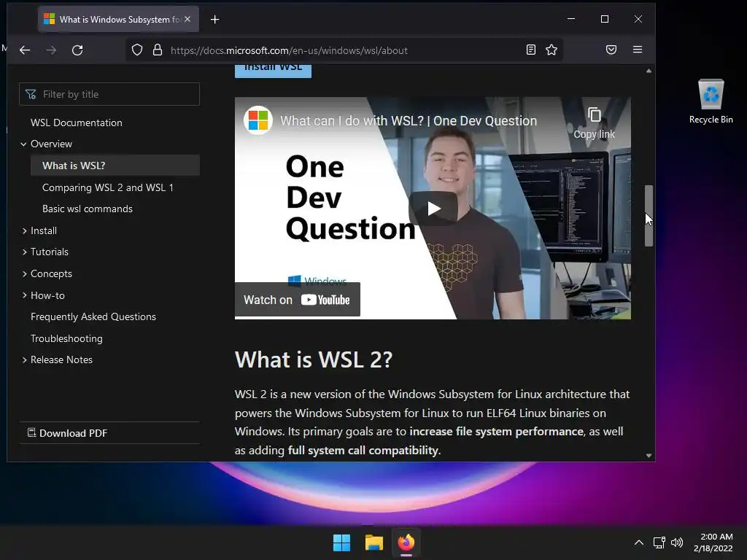Minimize the Firefox window
The width and height of the screenshot is (747, 560).
click(x=571, y=19)
